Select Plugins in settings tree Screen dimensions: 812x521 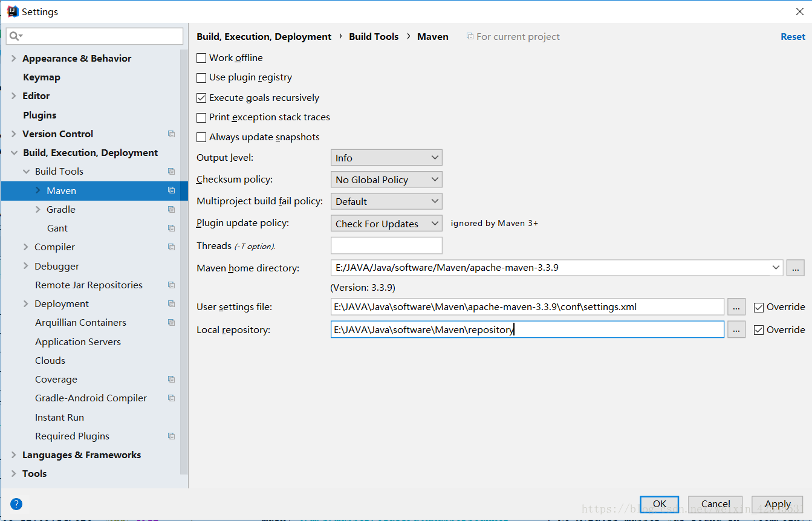[40, 115]
